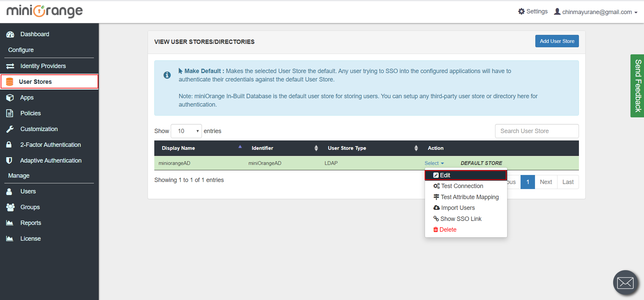Choose Delete from the action menu
This screenshot has width=644, height=300.
tap(466, 230)
